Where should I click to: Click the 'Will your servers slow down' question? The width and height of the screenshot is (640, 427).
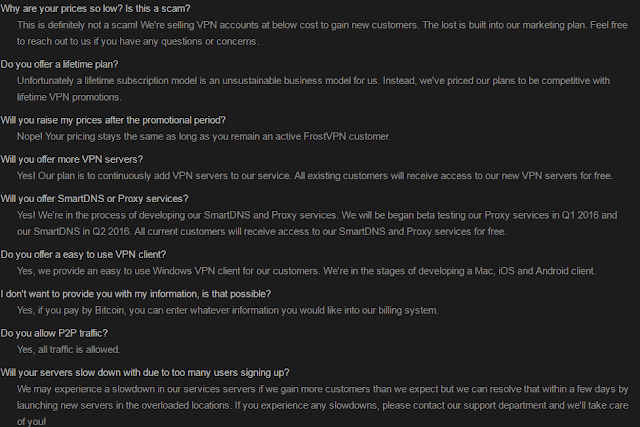[x=145, y=373]
